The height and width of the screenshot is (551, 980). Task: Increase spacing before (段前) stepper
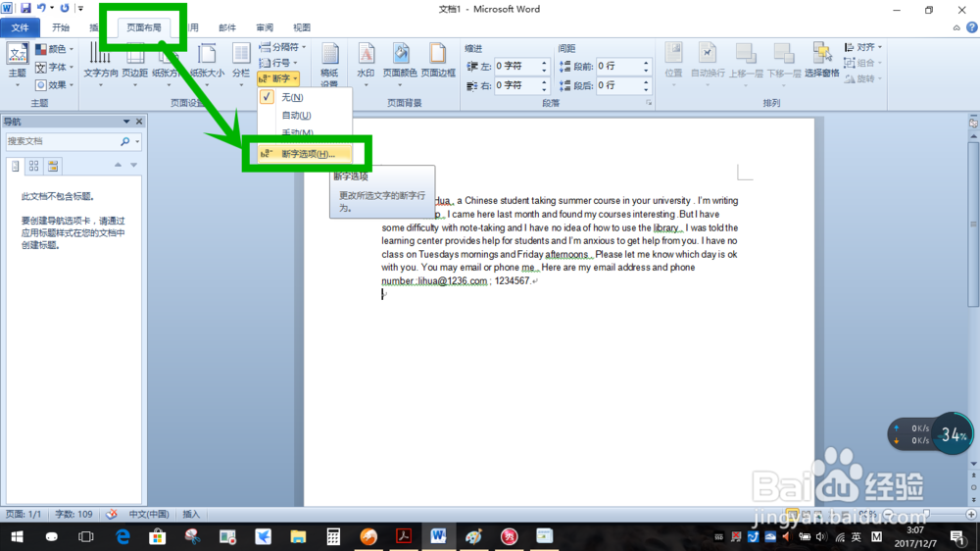pos(646,63)
